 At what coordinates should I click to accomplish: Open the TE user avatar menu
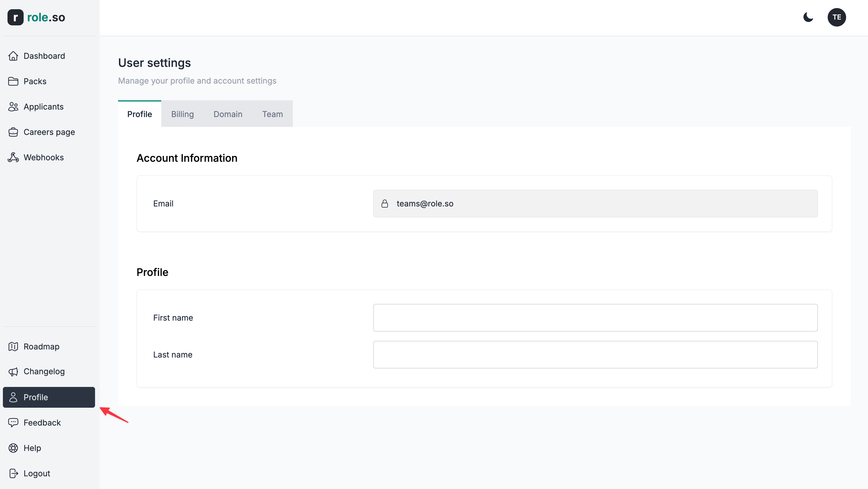pyautogui.click(x=837, y=17)
